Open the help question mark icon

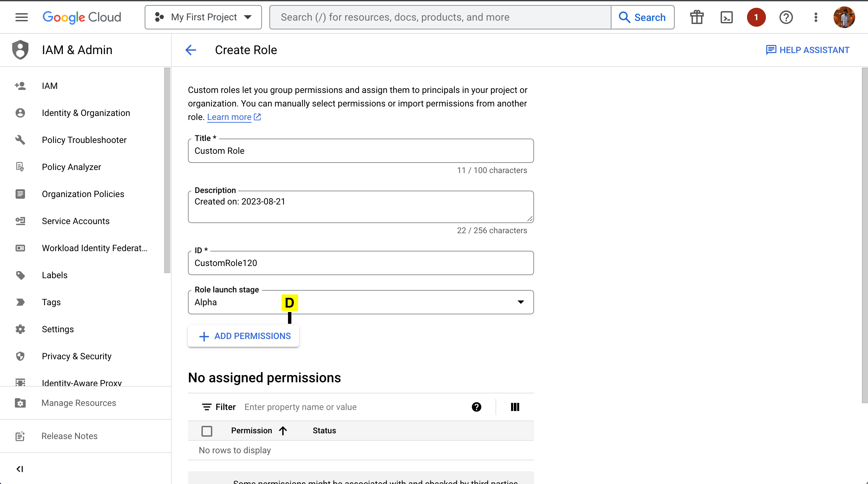pyautogui.click(x=786, y=17)
